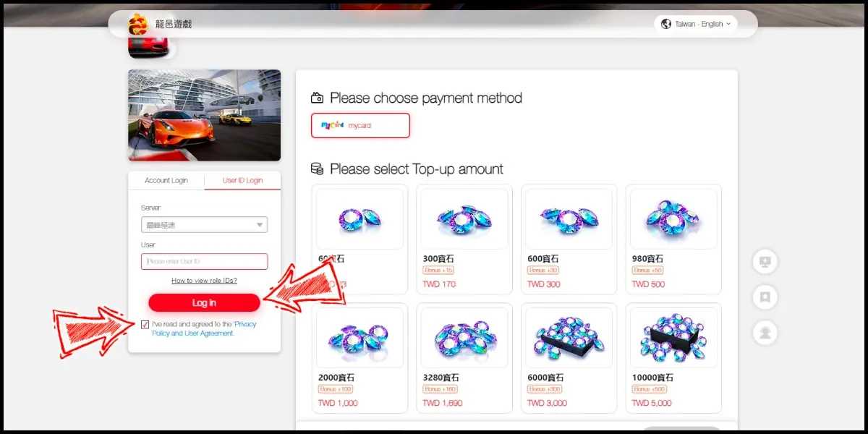868x434 pixels.
Task: Open the user profile sidebar icon
Action: point(765,333)
